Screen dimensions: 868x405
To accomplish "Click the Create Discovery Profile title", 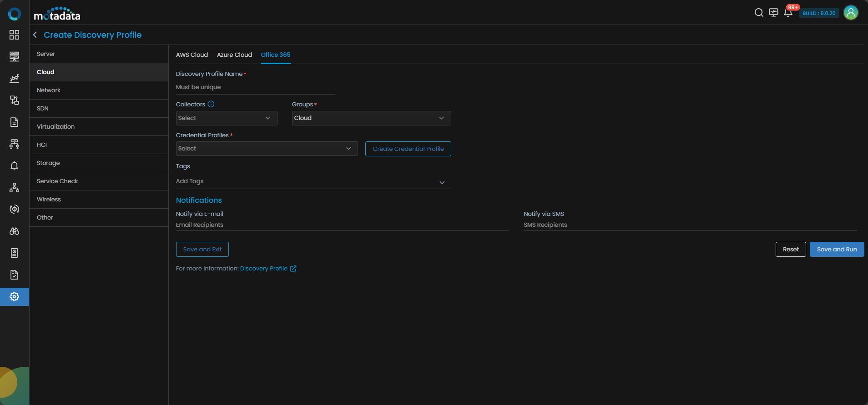I will click(92, 35).
